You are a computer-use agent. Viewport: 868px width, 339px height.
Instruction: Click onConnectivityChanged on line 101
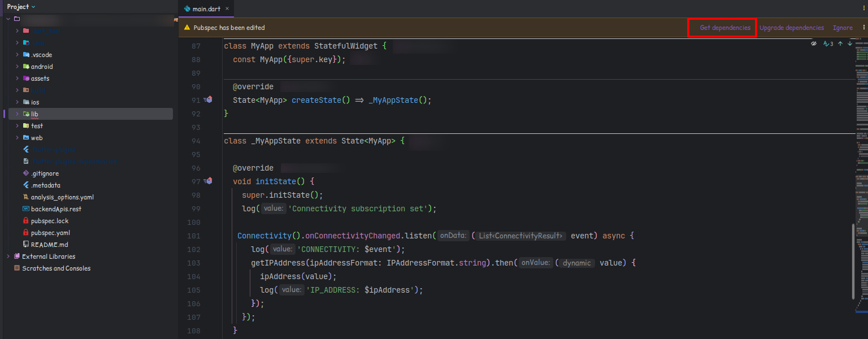point(353,236)
